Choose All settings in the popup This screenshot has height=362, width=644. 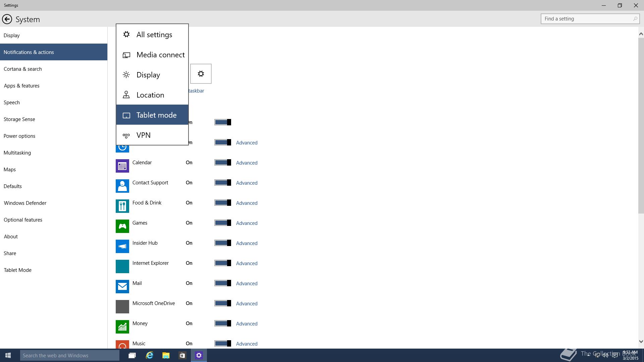152,35
